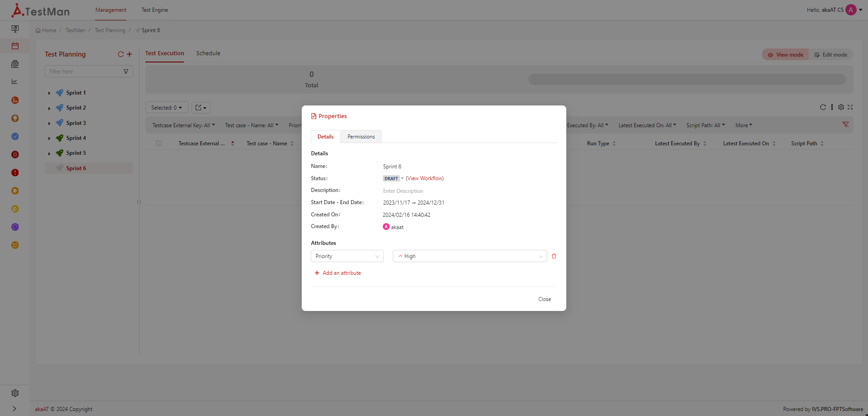The width and height of the screenshot is (868, 416).
Task: Open the Test Engine menu
Action: [154, 10]
